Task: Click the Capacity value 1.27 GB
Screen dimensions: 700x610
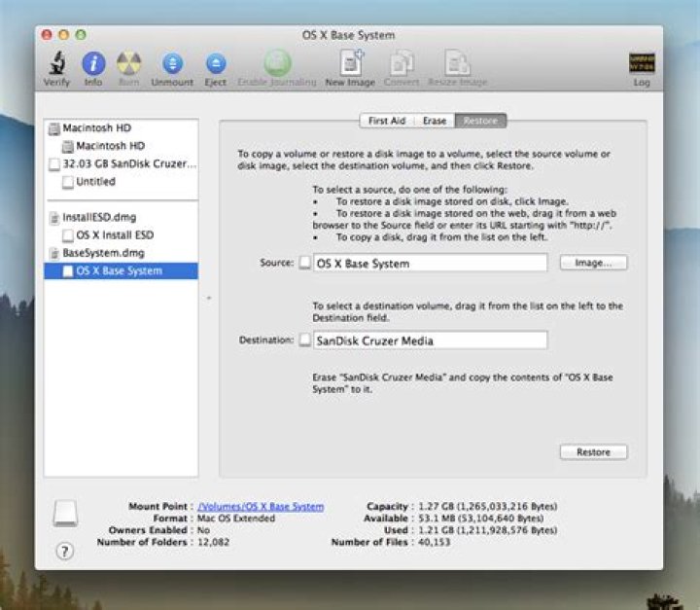Action: (x=487, y=506)
